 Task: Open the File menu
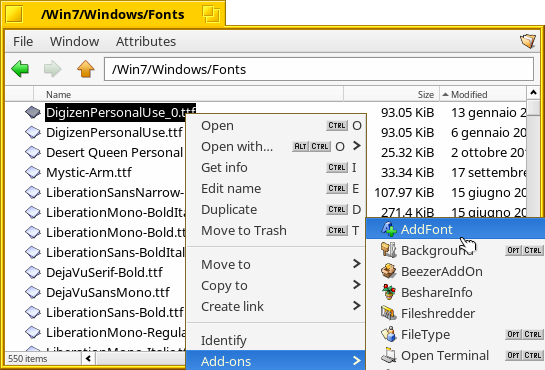click(x=23, y=41)
